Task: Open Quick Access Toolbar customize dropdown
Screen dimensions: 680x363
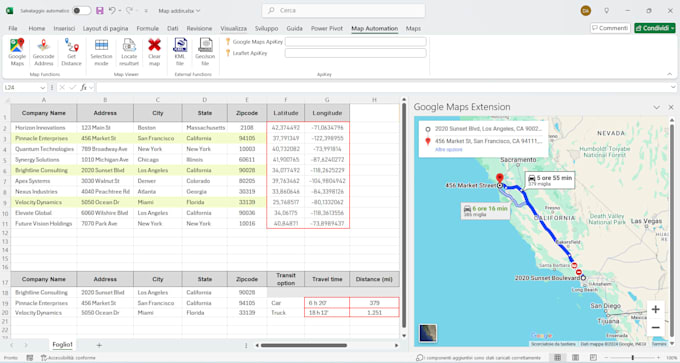Action: click(x=146, y=10)
